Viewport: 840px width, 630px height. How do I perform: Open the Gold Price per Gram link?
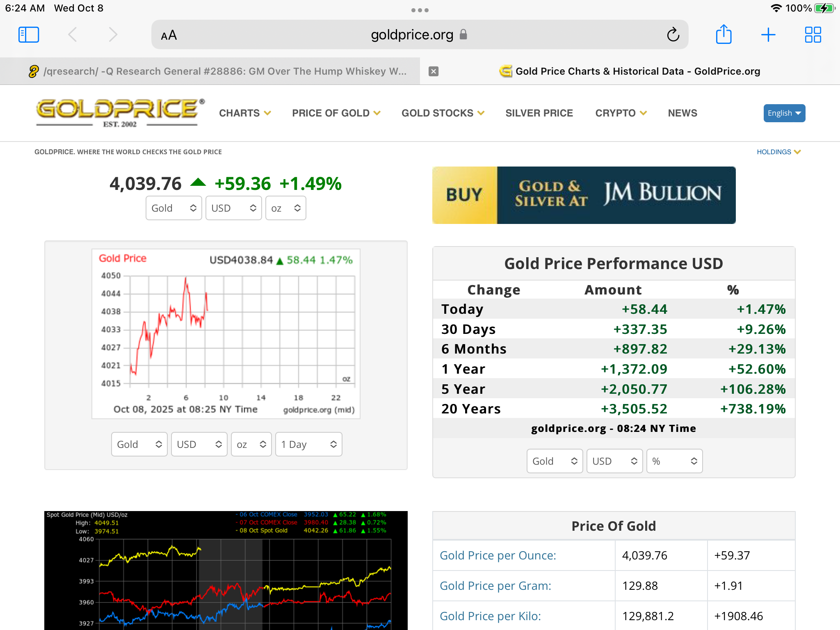point(495,586)
